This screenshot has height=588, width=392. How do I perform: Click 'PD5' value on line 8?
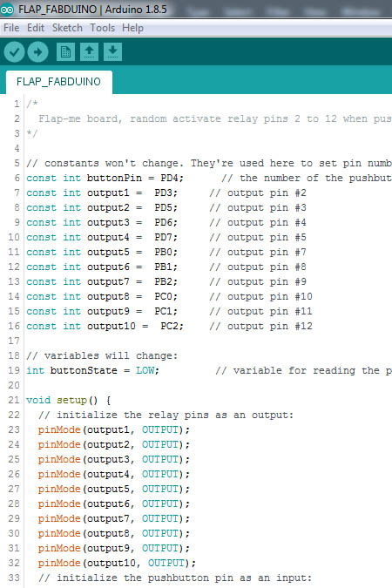point(164,207)
